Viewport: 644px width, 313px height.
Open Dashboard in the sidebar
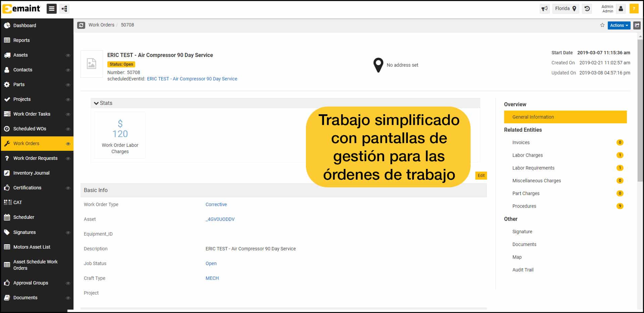24,25
